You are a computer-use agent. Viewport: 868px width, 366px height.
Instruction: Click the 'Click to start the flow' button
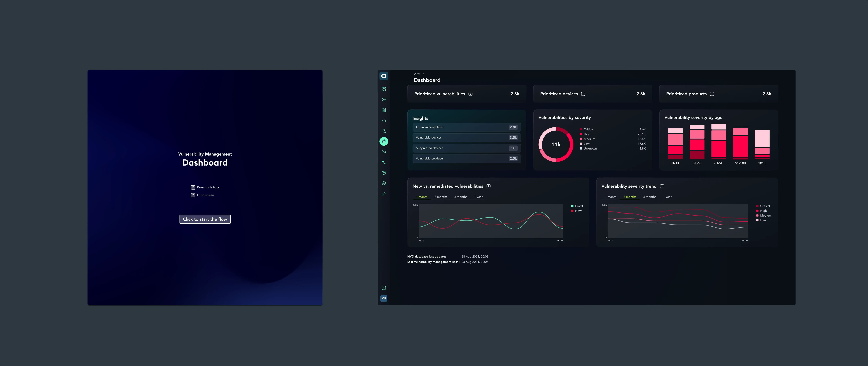pos(205,219)
